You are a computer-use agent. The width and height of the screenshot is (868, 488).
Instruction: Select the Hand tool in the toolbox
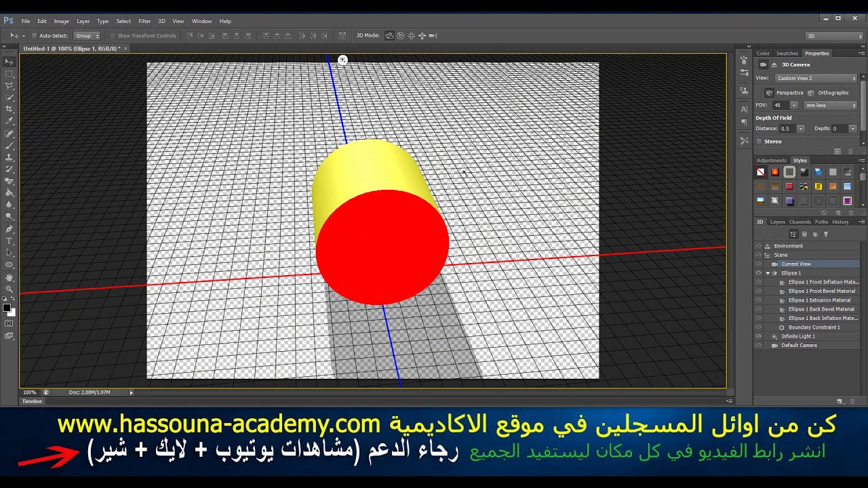(x=9, y=278)
